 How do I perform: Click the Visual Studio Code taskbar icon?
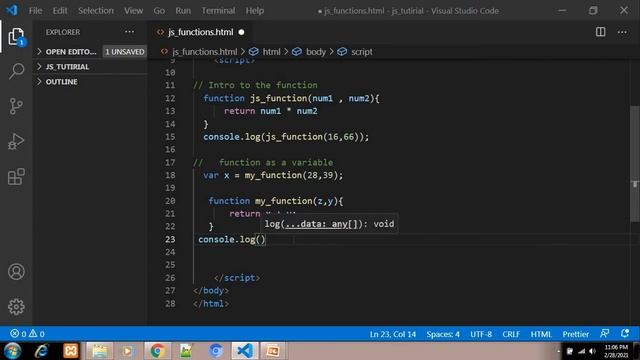coord(244,351)
